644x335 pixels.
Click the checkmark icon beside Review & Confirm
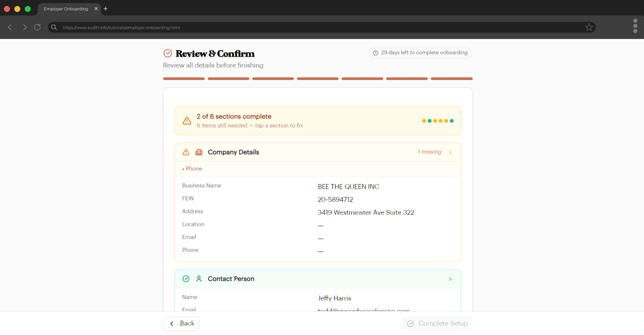click(x=168, y=53)
